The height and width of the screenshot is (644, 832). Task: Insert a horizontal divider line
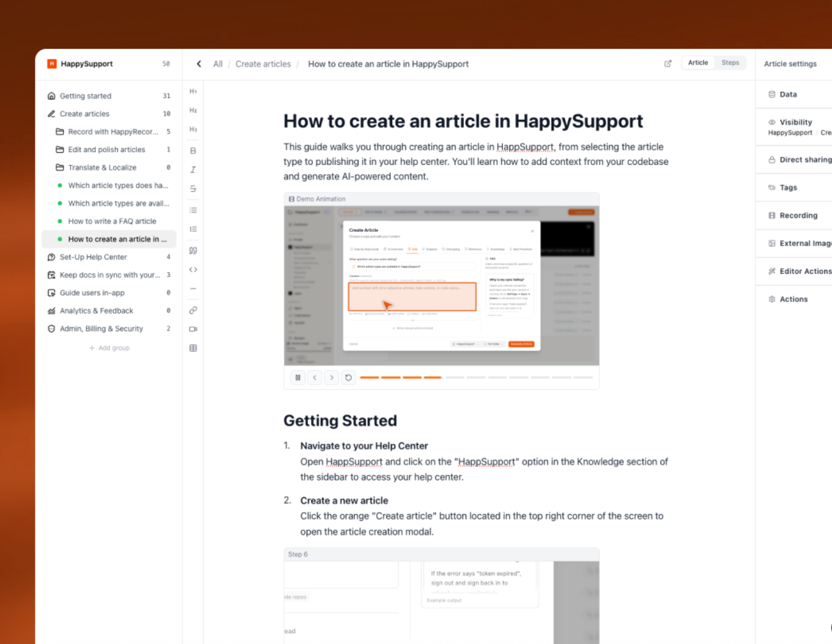(193, 289)
